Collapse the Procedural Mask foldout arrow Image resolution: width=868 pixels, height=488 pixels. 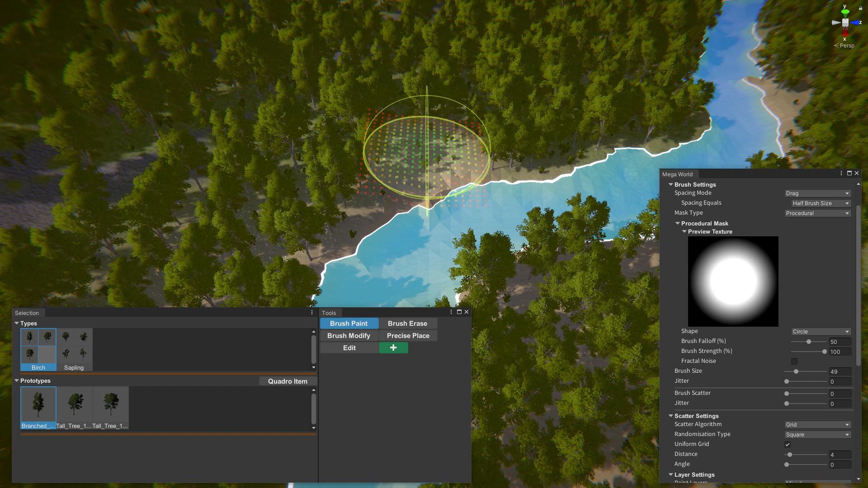coord(678,223)
